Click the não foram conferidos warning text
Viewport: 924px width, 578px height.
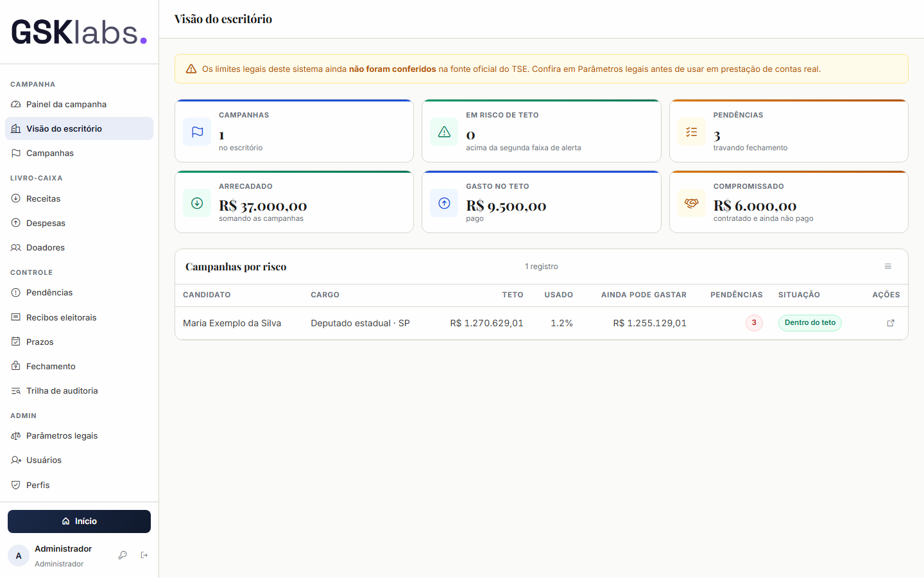393,69
